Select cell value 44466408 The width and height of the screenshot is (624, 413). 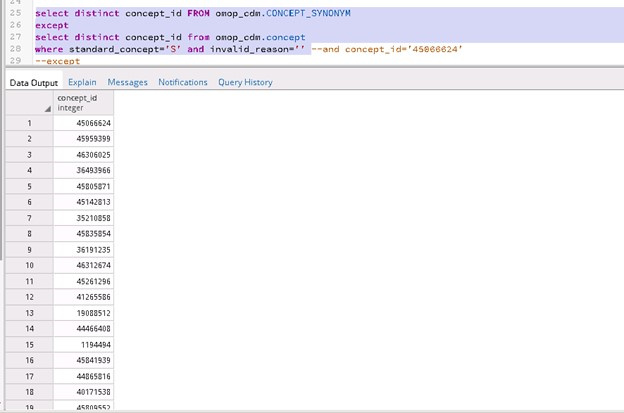click(x=84, y=329)
